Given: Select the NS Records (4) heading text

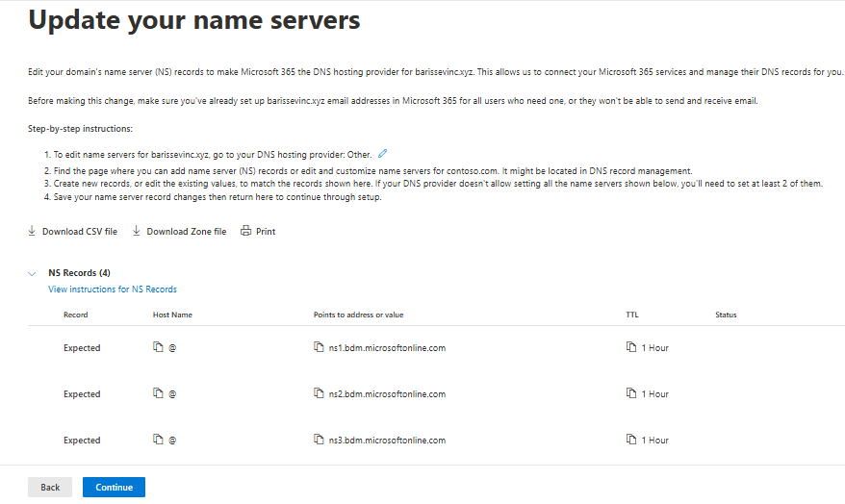Looking at the screenshot, I should pyautogui.click(x=79, y=273).
